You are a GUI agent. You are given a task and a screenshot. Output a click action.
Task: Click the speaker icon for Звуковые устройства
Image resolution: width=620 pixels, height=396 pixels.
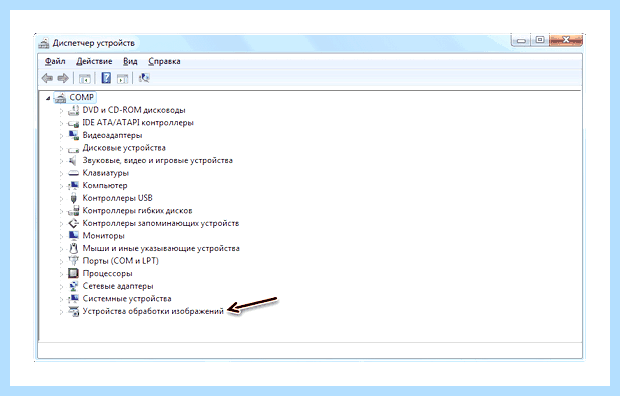73,160
